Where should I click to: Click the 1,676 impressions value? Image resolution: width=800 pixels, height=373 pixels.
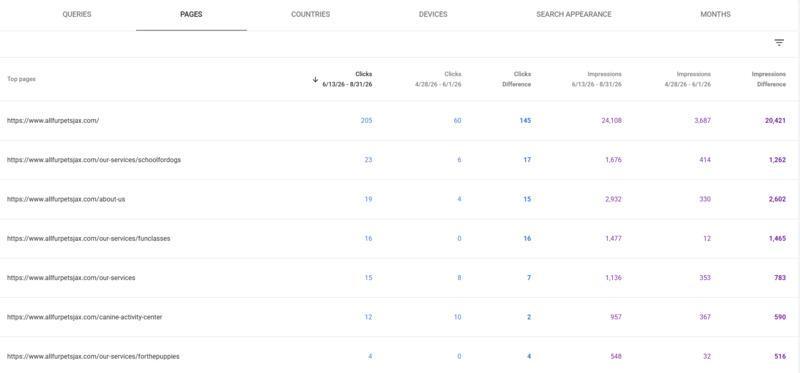613,160
